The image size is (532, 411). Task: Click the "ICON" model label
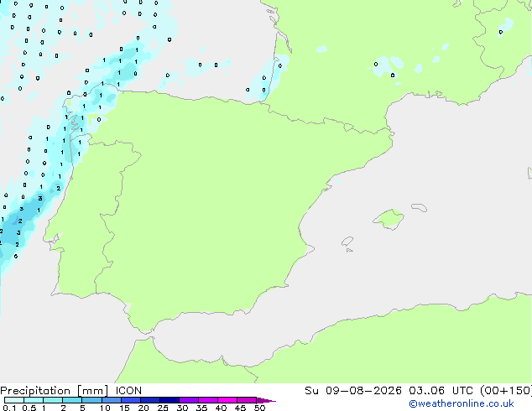pos(128,391)
